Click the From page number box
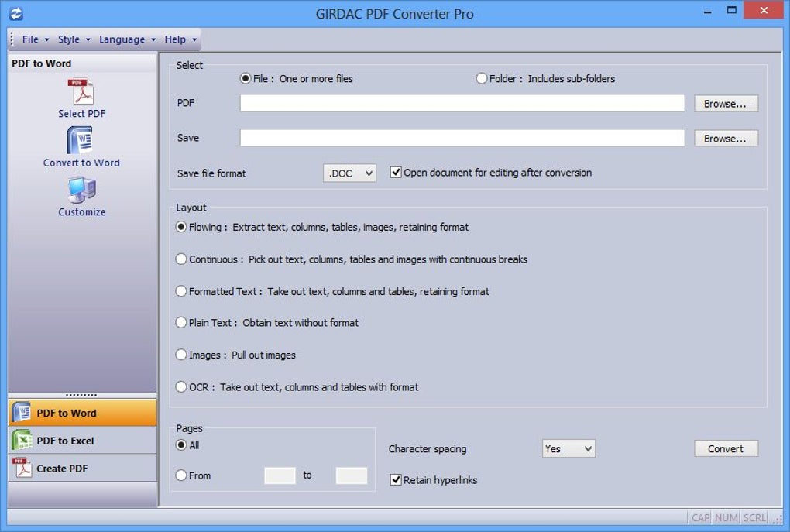Image resolution: width=790 pixels, height=532 pixels. pos(280,475)
